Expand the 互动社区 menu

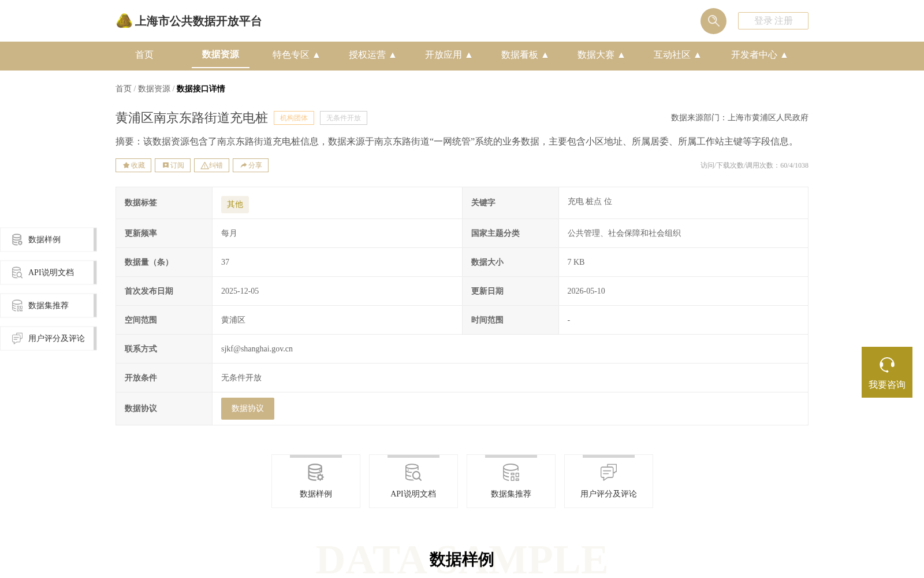(677, 55)
